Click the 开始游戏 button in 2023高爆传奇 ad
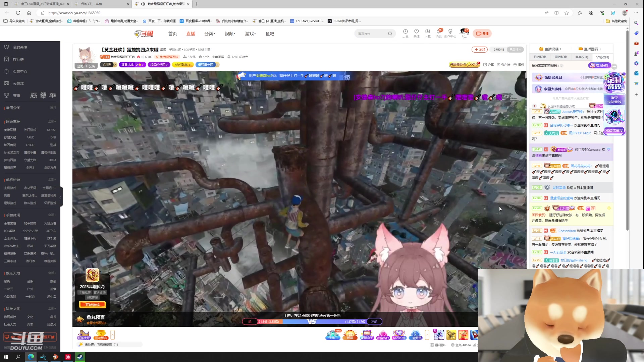The height and width of the screenshot is (362, 644). tap(92, 305)
